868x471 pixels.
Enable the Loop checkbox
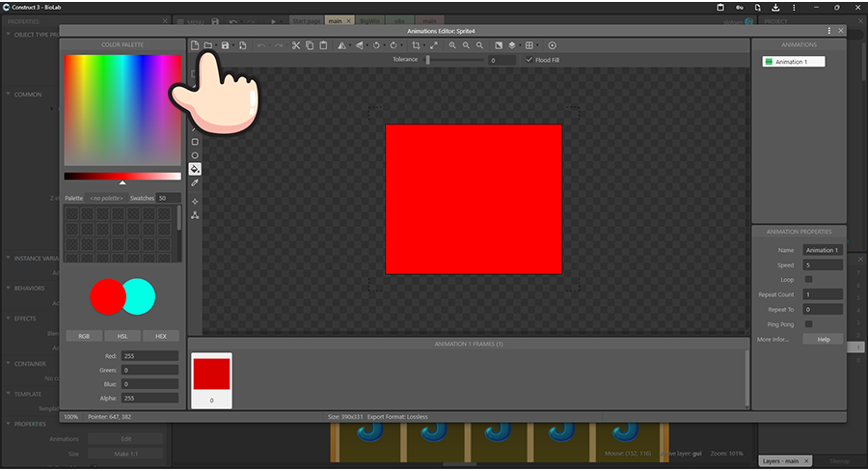[x=808, y=280]
